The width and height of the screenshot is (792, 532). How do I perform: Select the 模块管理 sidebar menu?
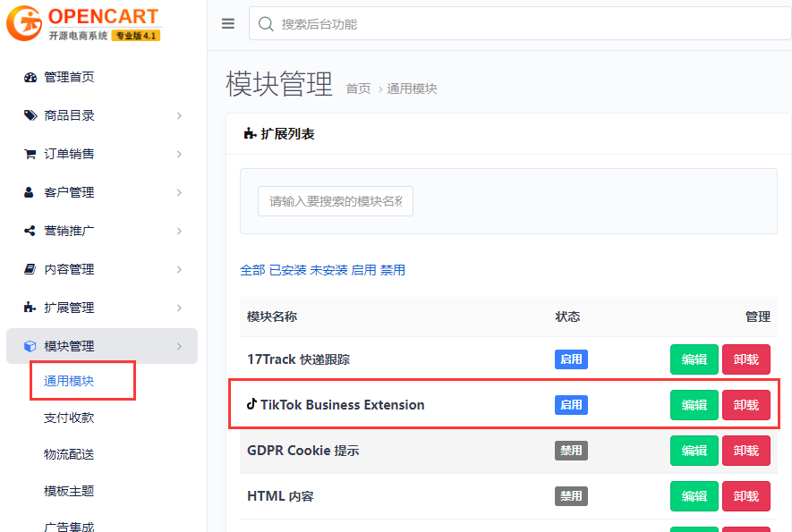[102, 346]
